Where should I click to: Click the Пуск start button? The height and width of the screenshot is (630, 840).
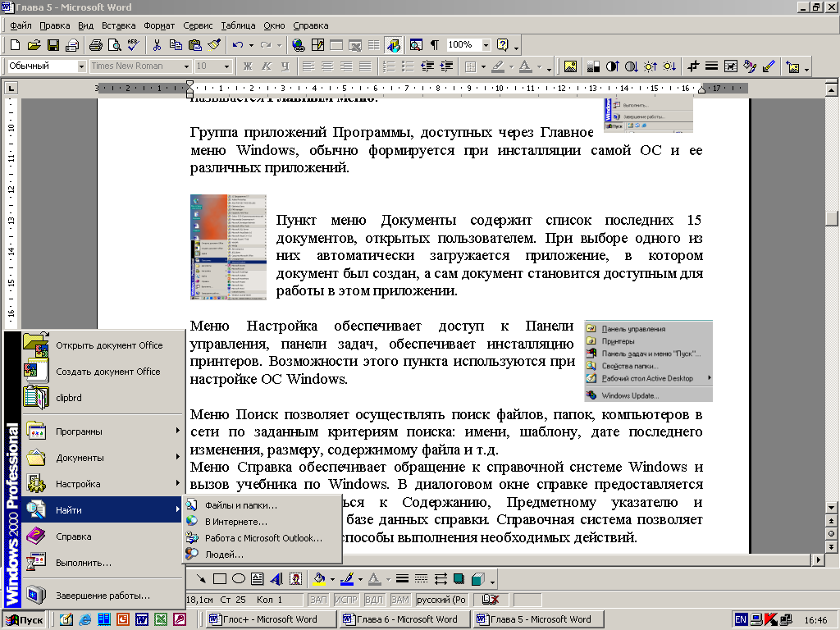pos(25,620)
